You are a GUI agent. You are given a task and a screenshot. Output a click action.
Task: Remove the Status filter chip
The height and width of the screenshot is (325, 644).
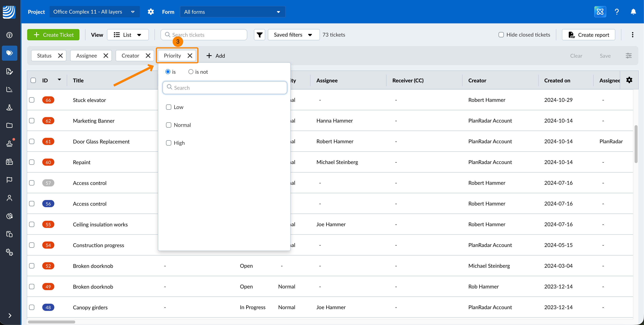tap(60, 56)
